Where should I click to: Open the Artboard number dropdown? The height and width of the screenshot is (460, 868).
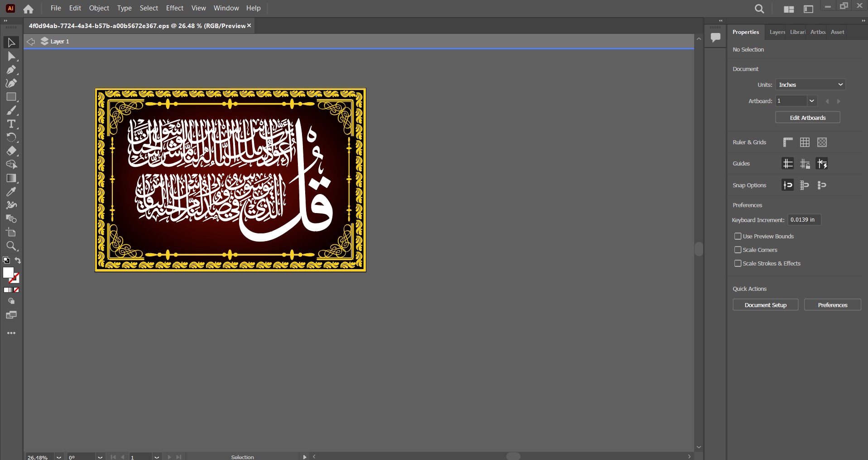811,101
